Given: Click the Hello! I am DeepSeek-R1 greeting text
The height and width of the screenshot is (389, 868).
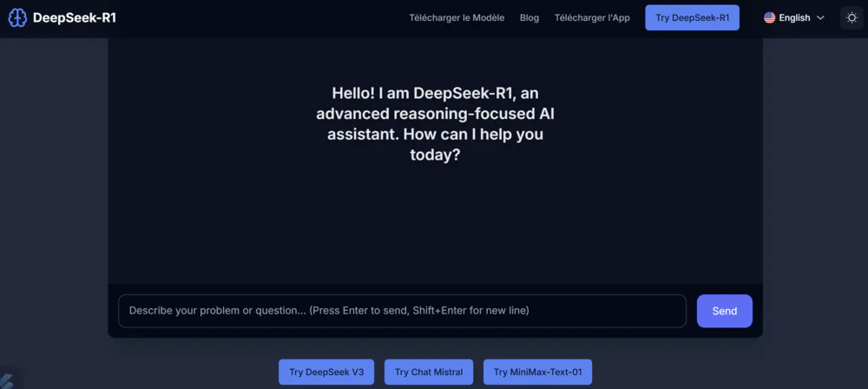Looking at the screenshot, I should click(x=435, y=123).
